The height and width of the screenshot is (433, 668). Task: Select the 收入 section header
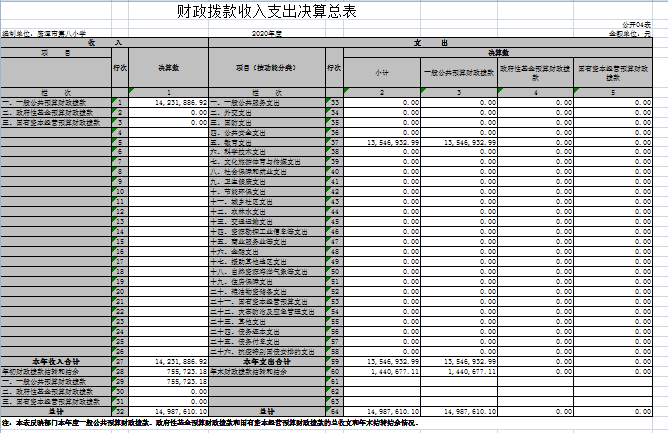[x=104, y=43]
